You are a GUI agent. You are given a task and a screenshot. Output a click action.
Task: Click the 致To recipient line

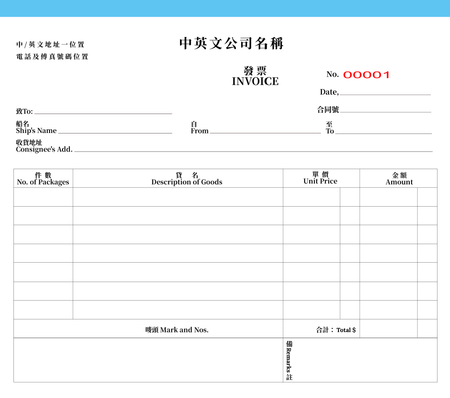[x=103, y=113]
